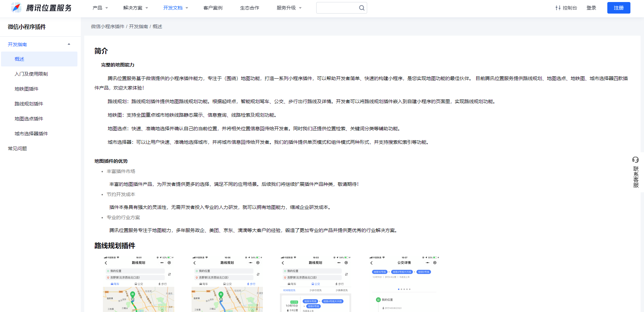This screenshot has width=644, height=312.
Task: Select 概述 in the sidebar
Action: pyautogui.click(x=39, y=59)
